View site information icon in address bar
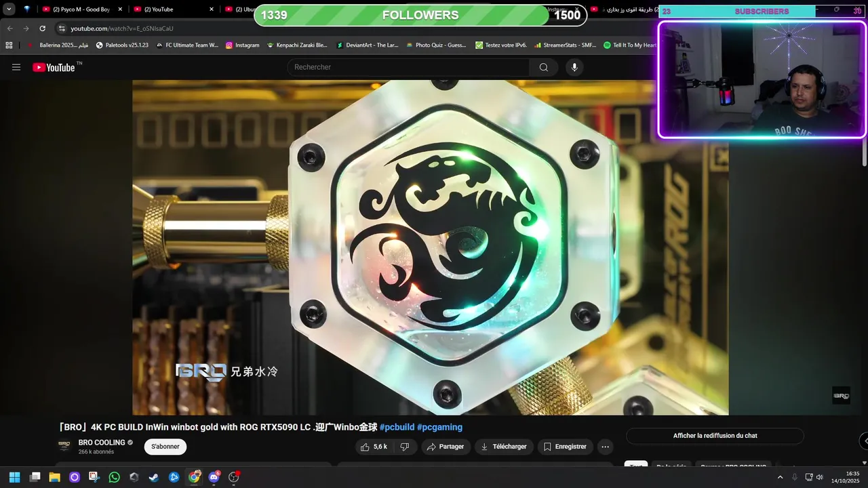 tap(62, 28)
